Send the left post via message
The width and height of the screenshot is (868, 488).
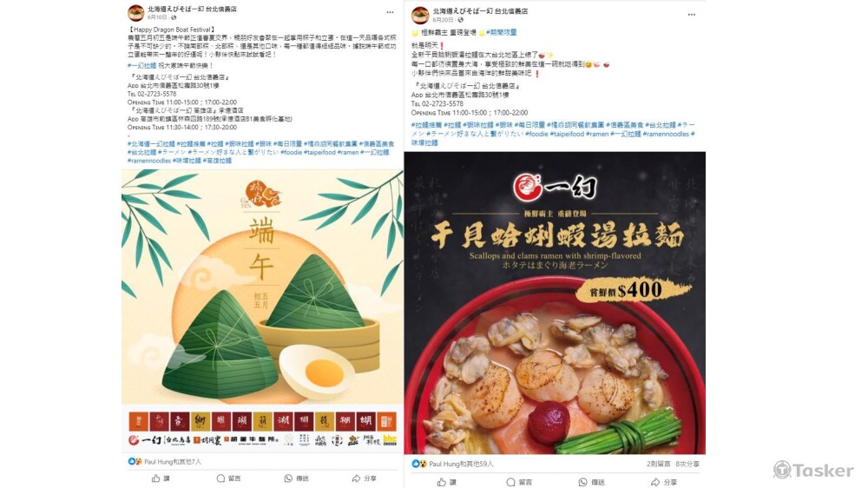[297, 478]
